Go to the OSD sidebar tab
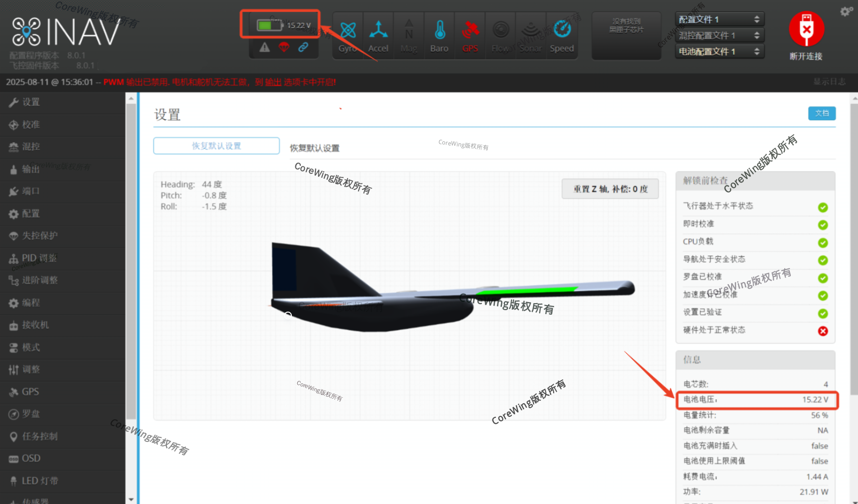The image size is (858, 504). 31,458
